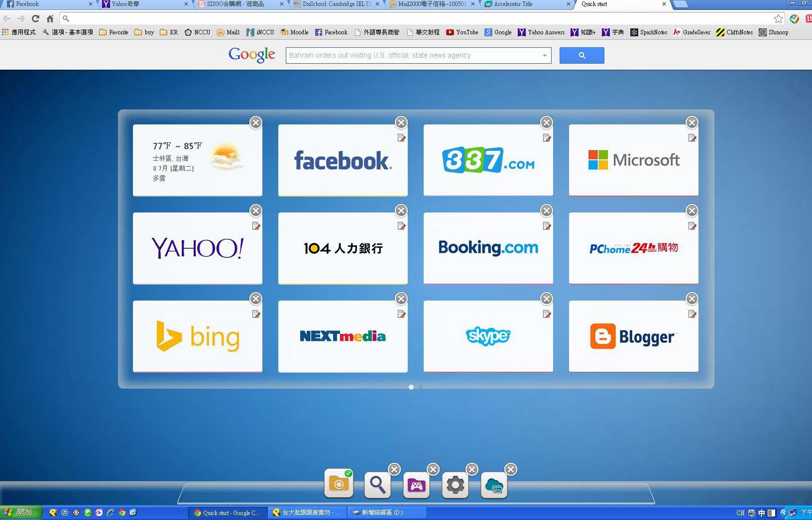Bookmark this page with the star icon
The width and height of the screenshot is (812, 520).
[x=778, y=18]
